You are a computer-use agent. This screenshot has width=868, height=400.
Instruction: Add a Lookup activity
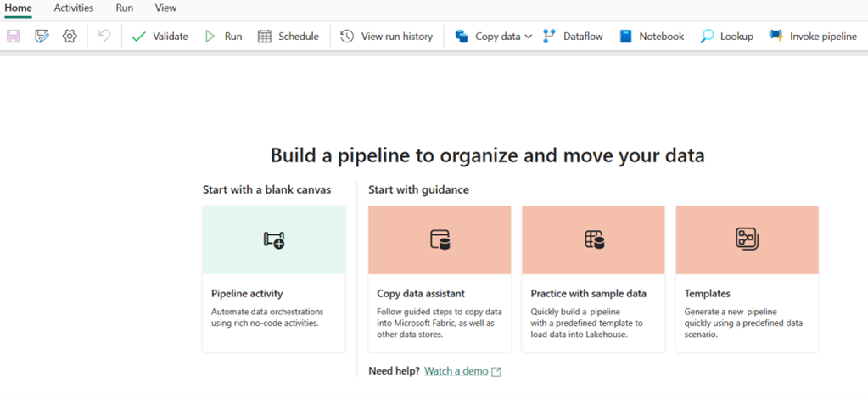[726, 37]
